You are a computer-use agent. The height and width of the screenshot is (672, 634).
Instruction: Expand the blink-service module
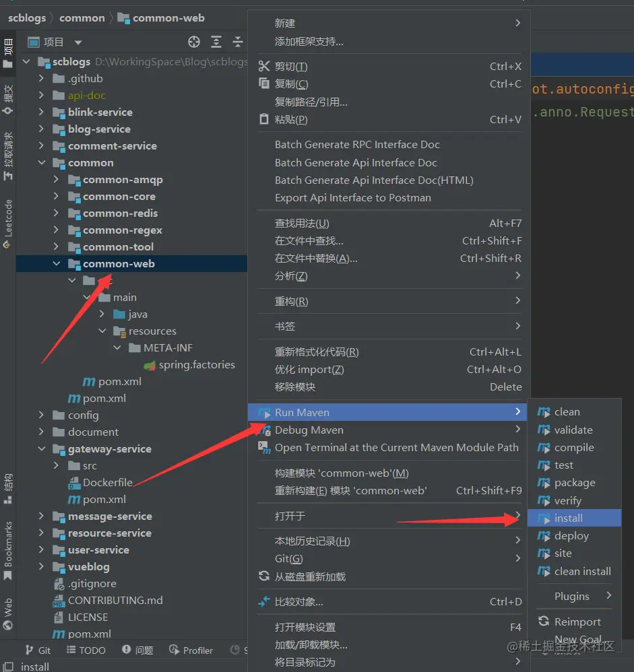coord(41,112)
